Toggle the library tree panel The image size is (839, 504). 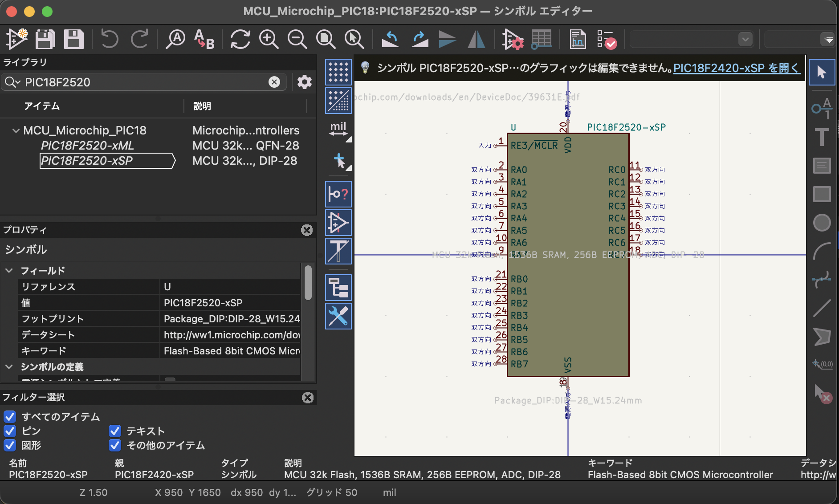coord(338,288)
